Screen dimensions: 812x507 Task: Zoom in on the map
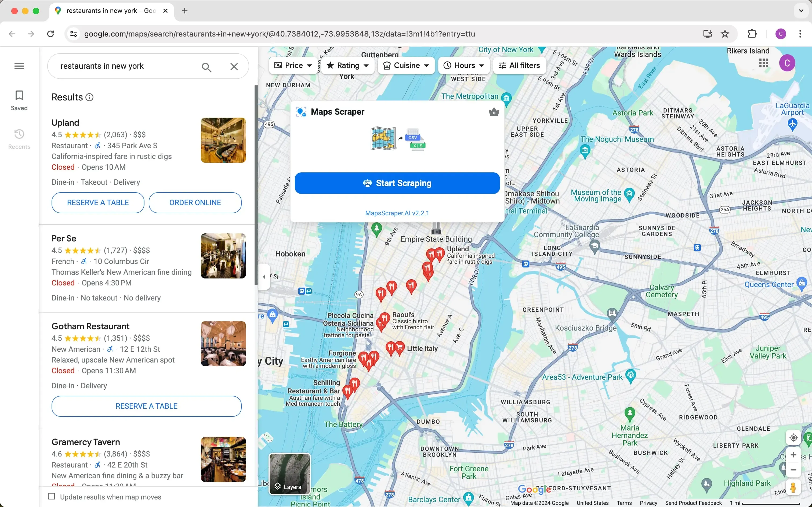793,455
